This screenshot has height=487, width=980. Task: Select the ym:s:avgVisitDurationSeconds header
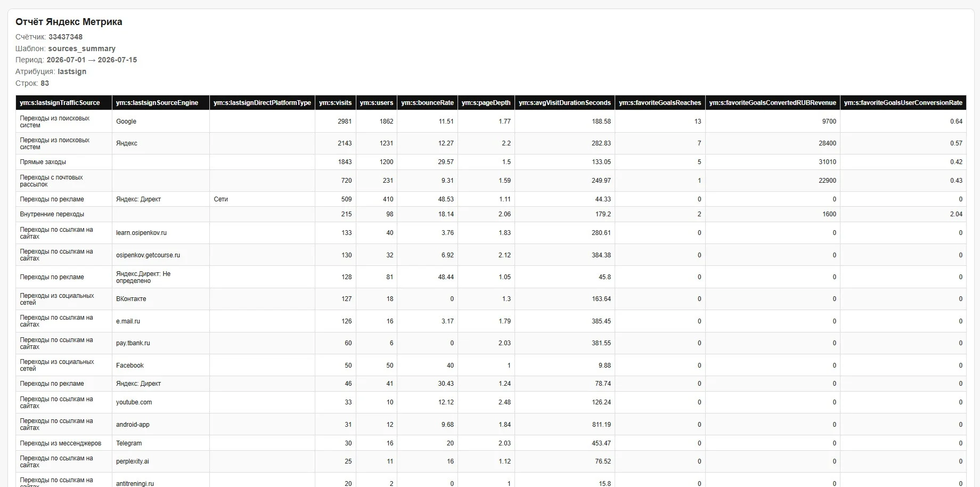[565, 103]
